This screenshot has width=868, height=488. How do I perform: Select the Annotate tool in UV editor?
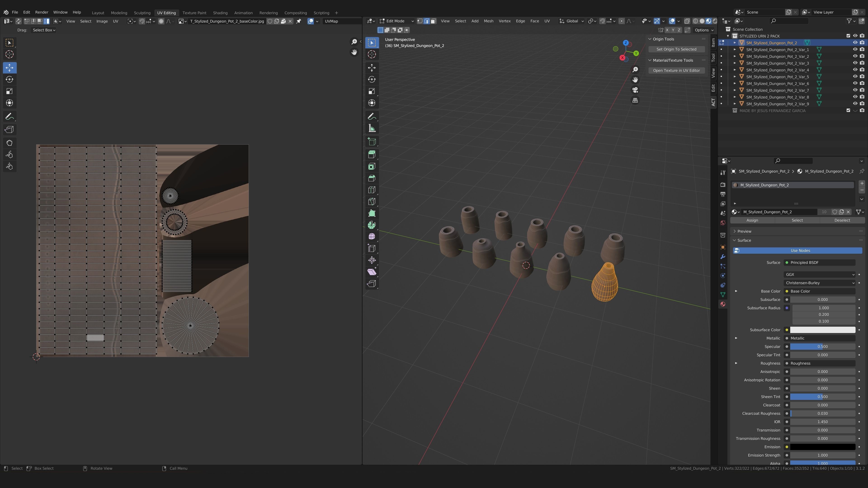9,117
